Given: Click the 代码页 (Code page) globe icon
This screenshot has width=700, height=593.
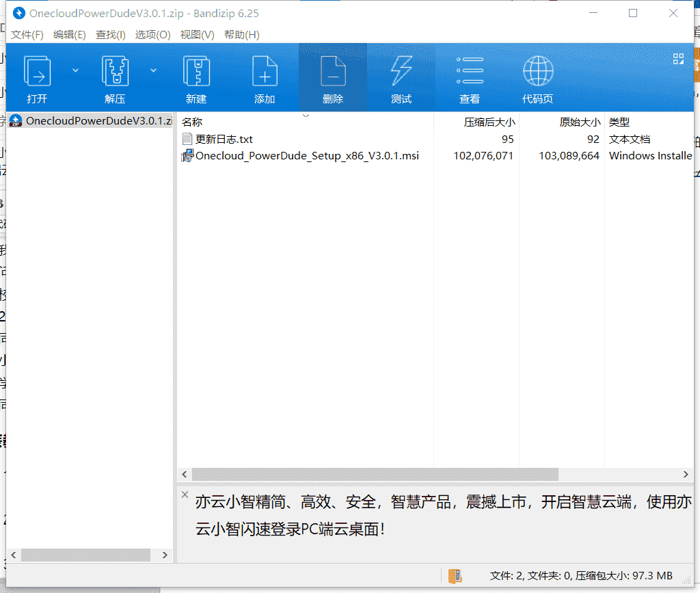Looking at the screenshot, I should [x=538, y=71].
